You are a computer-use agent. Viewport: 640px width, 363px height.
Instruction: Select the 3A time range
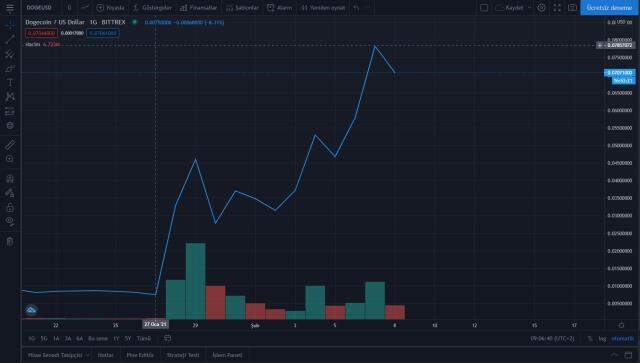pyautogui.click(x=68, y=339)
